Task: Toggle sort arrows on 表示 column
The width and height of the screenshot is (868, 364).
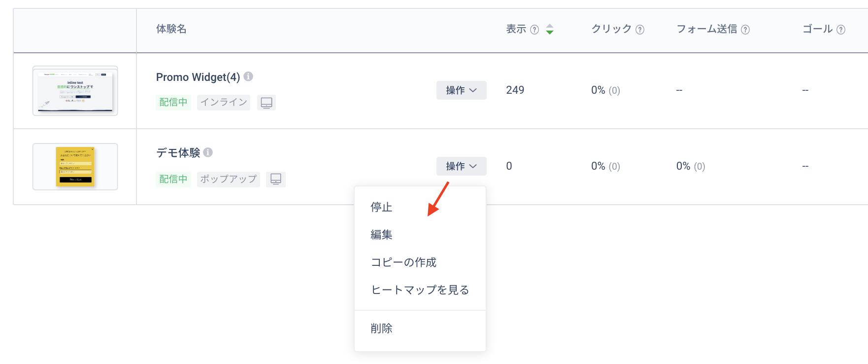Action: pos(550,29)
